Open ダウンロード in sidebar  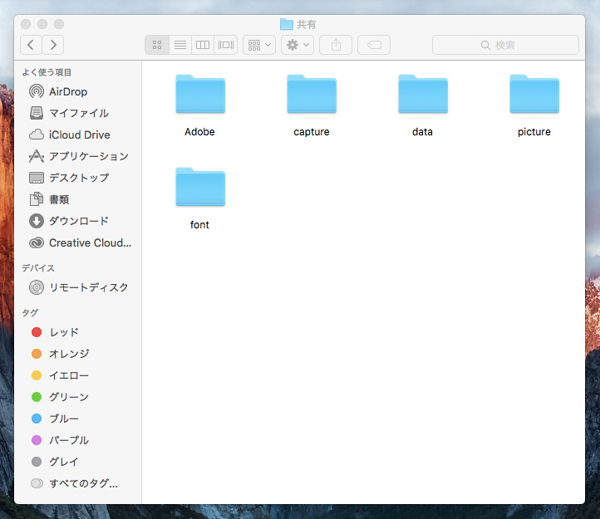point(79,221)
